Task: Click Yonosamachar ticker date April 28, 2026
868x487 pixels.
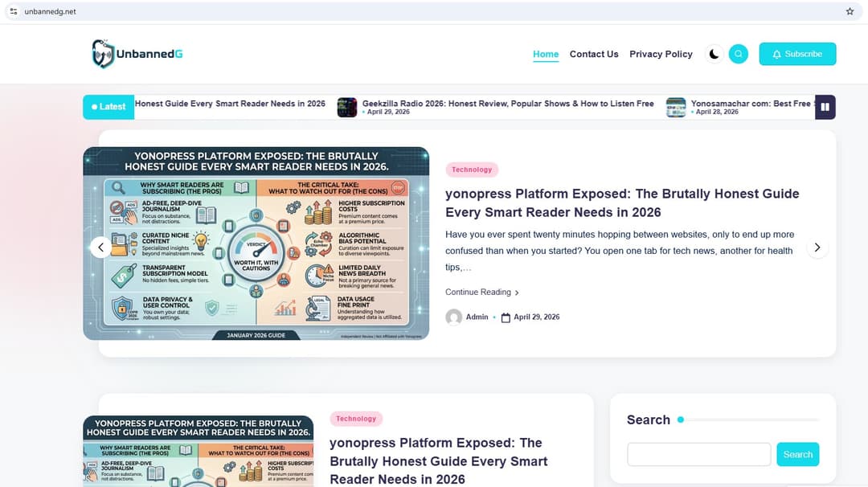Action: (x=717, y=112)
